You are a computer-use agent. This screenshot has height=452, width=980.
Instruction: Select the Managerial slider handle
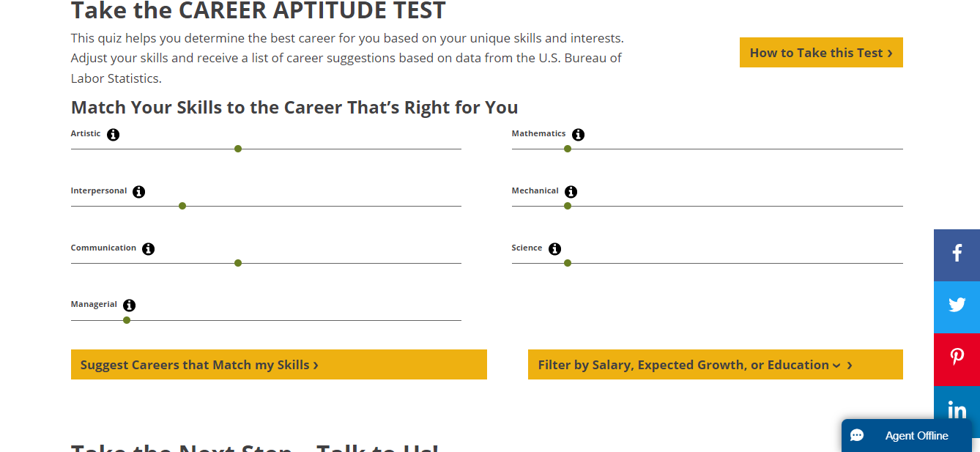tap(127, 319)
